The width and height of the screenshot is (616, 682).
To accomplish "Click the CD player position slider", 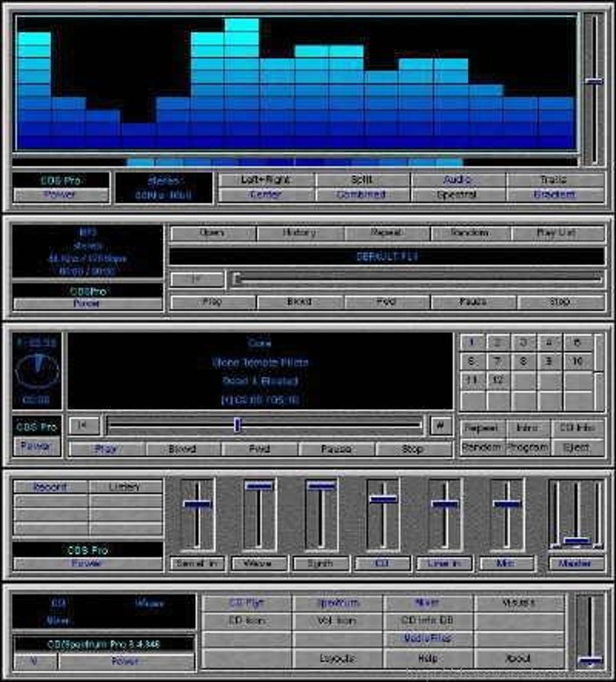I will coord(265,425).
